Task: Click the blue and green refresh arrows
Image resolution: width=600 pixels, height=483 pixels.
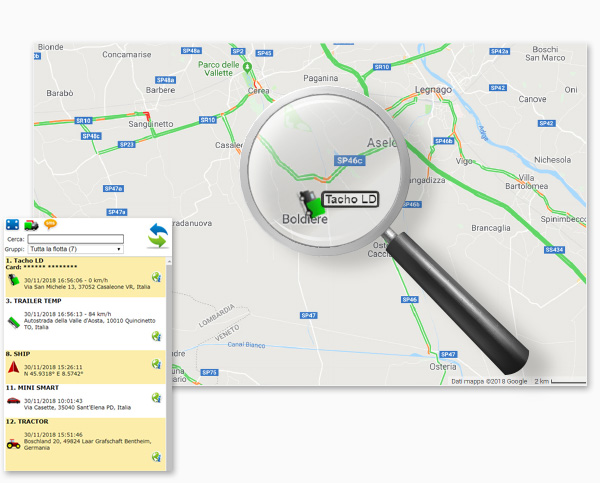Action: [x=158, y=235]
